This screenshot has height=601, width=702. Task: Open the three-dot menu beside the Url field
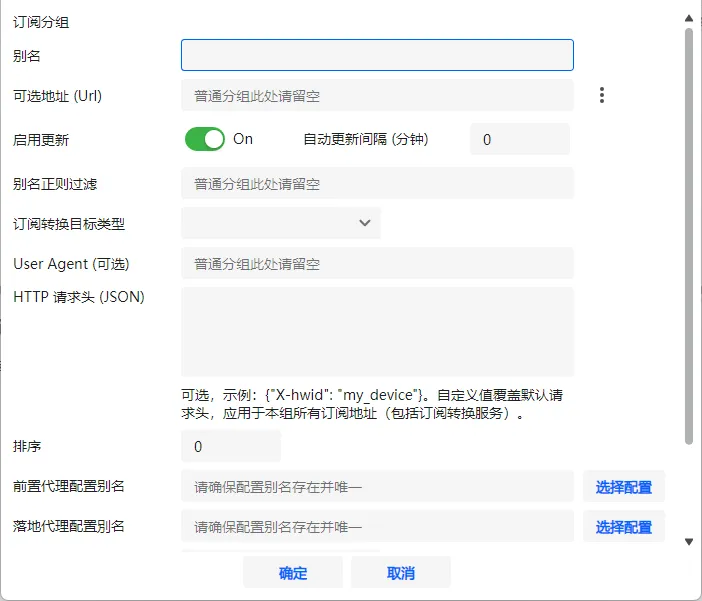602,95
